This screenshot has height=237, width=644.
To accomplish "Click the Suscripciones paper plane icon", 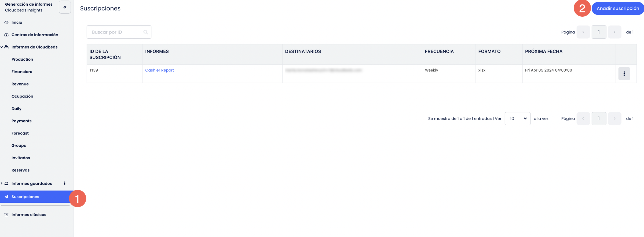I will click(6, 197).
